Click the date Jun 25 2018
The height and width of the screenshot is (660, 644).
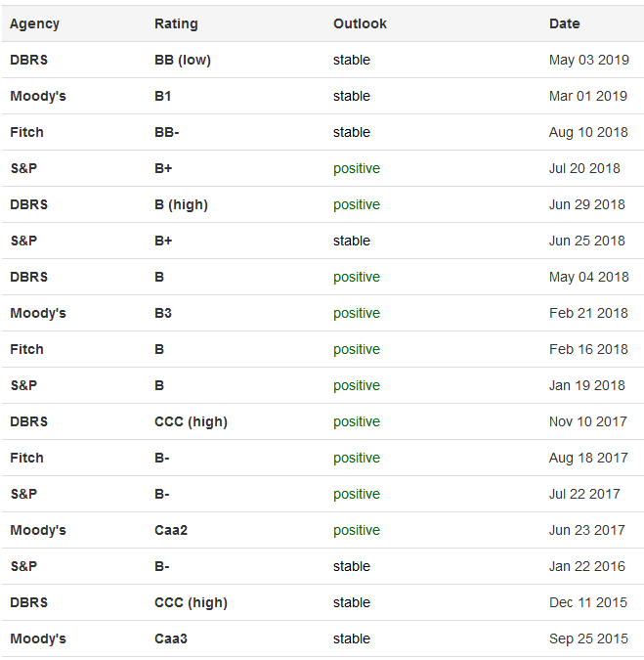pos(586,242)
